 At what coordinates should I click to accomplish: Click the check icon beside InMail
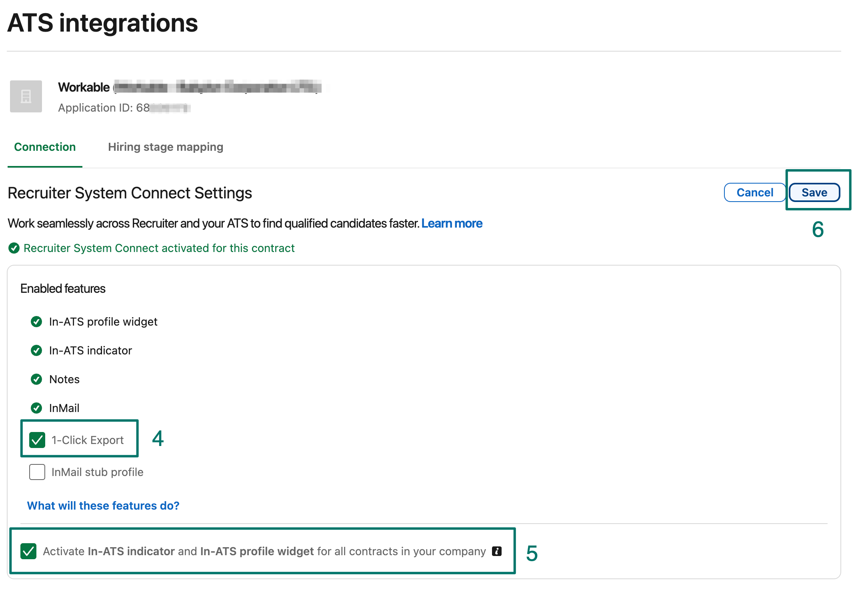36,408
